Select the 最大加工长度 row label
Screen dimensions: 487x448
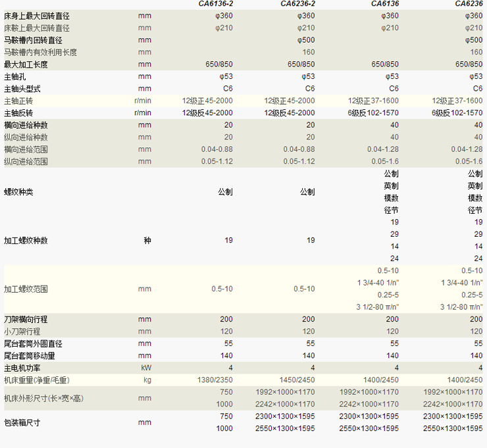(26, 64)
